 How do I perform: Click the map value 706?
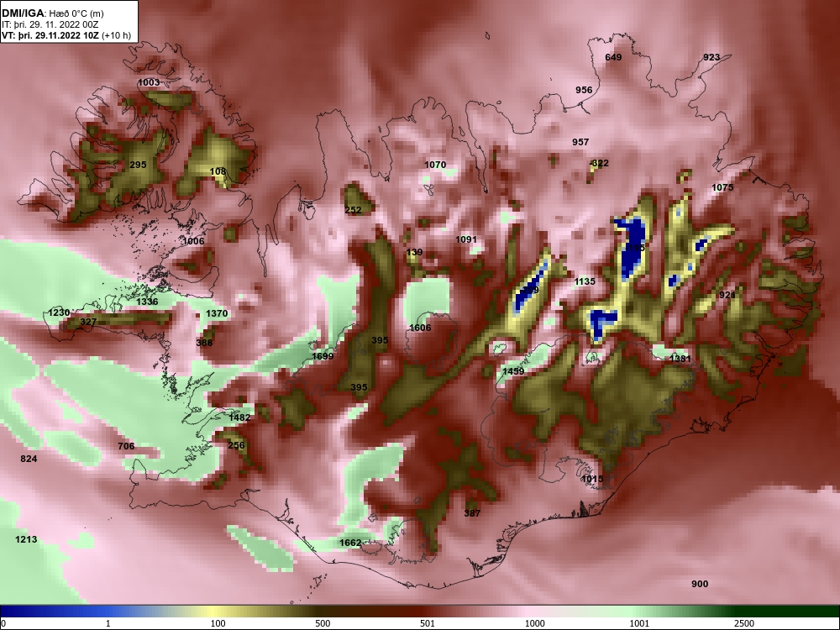(x=127, y=446)
